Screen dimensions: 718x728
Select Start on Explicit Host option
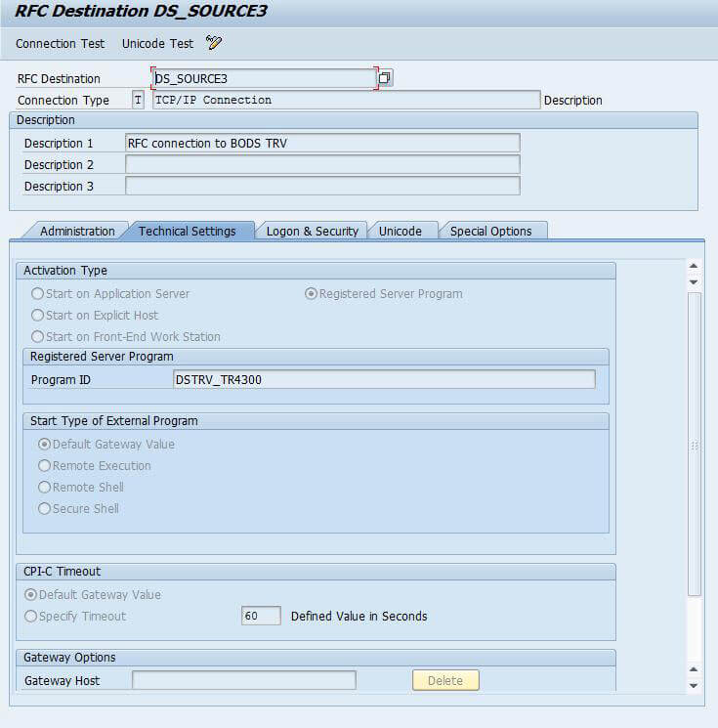pos(38,316)
